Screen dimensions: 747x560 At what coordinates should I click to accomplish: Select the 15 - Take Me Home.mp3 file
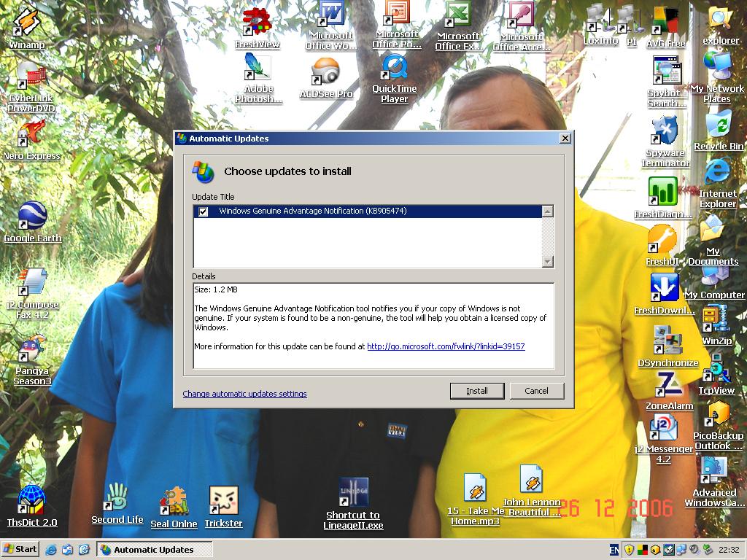click(476, 500)
